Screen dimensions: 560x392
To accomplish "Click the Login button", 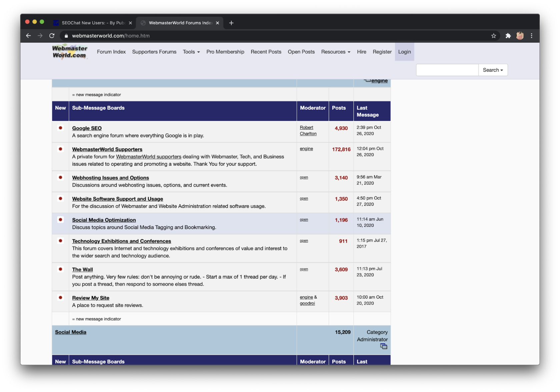I will tap(404, 52).
